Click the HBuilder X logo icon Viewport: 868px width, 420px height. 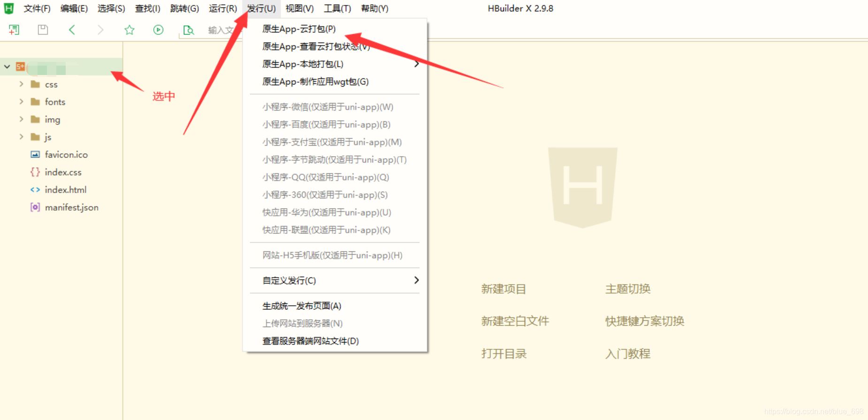pos(9,8)
